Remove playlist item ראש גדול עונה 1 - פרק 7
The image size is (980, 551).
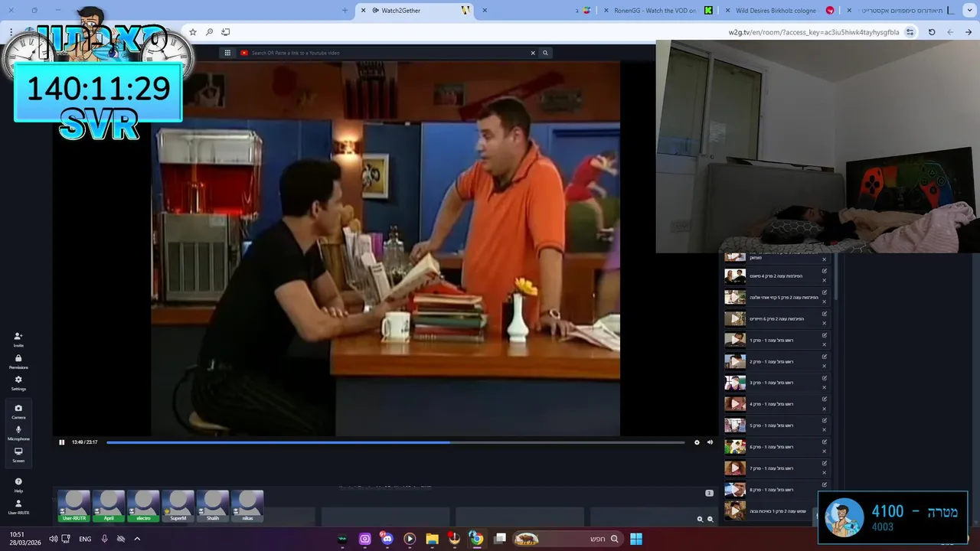[x=825, y=473]
